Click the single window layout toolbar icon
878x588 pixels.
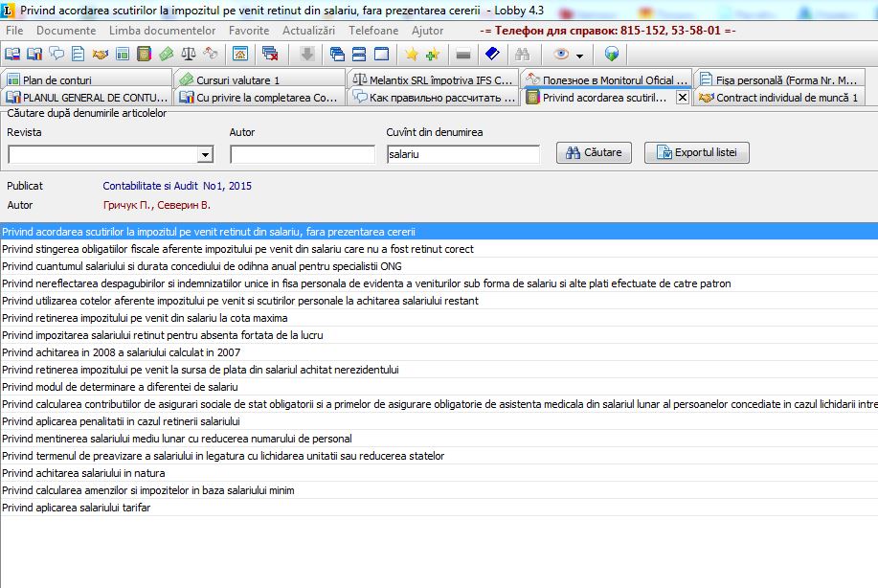[x=381, y=55]
